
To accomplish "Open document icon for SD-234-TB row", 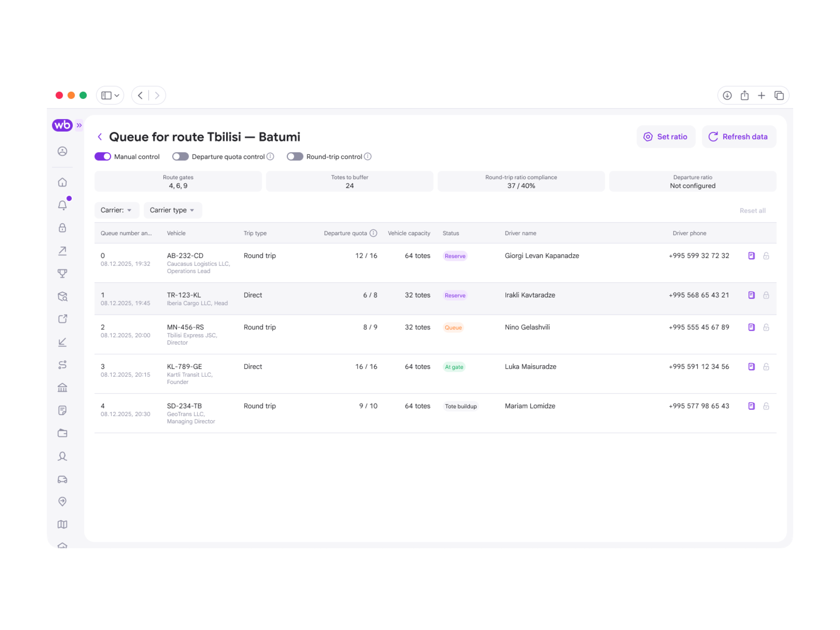I will (x=751, y=406).
